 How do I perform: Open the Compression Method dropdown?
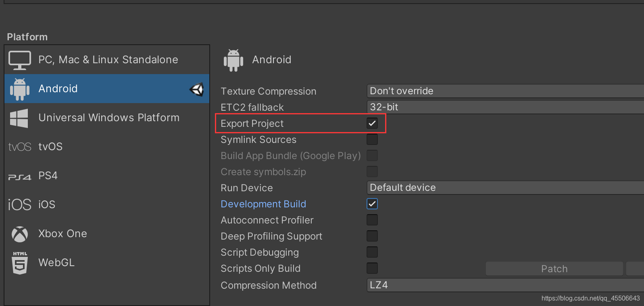[505, 285]
